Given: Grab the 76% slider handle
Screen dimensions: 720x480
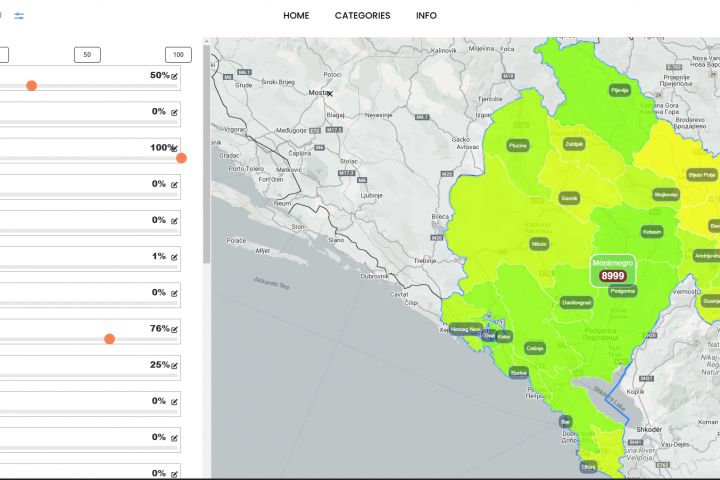Looking at the screenshot, I should pyautogui.click(x=109, y=339).
